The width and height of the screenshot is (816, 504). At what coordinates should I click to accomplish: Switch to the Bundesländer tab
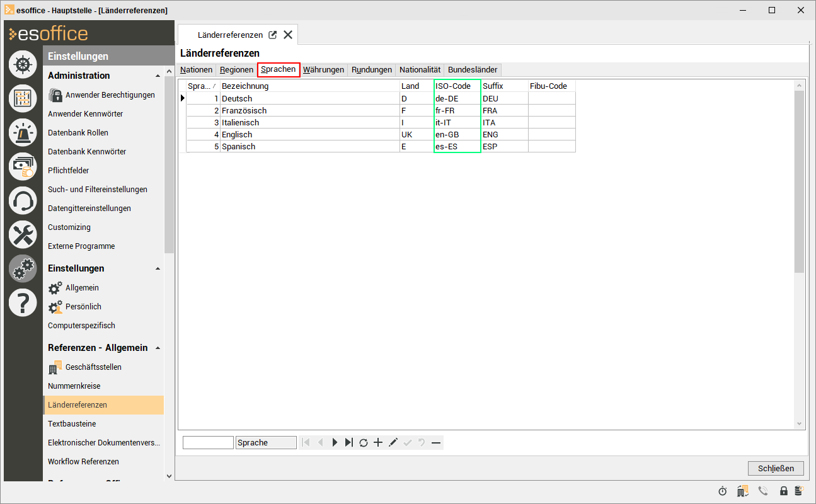[x=473, y=70]
